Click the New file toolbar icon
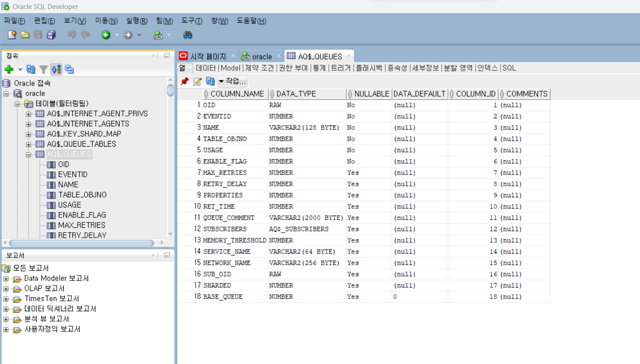This screenshot has height=364, width=640. tap(12, 35)
